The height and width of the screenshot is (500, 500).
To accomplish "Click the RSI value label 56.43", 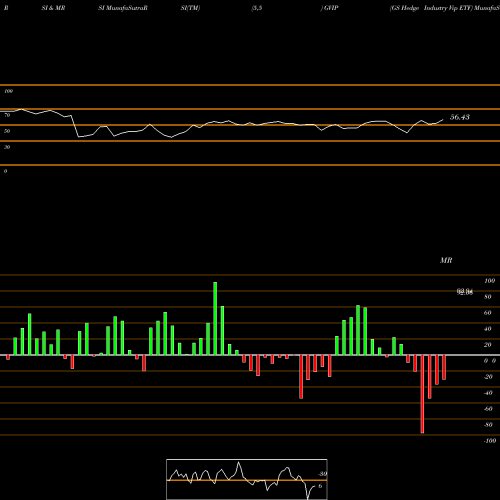I will (x=460, y=117).
